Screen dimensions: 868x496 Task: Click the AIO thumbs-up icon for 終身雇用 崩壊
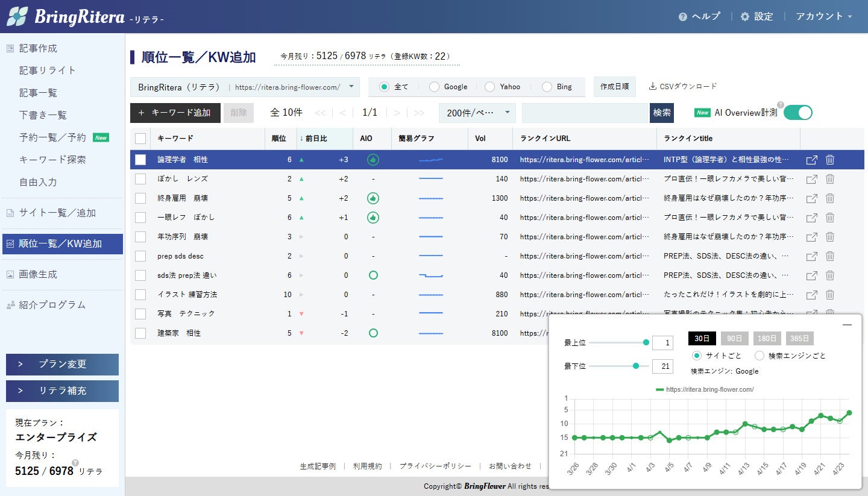tap(373, 198)
